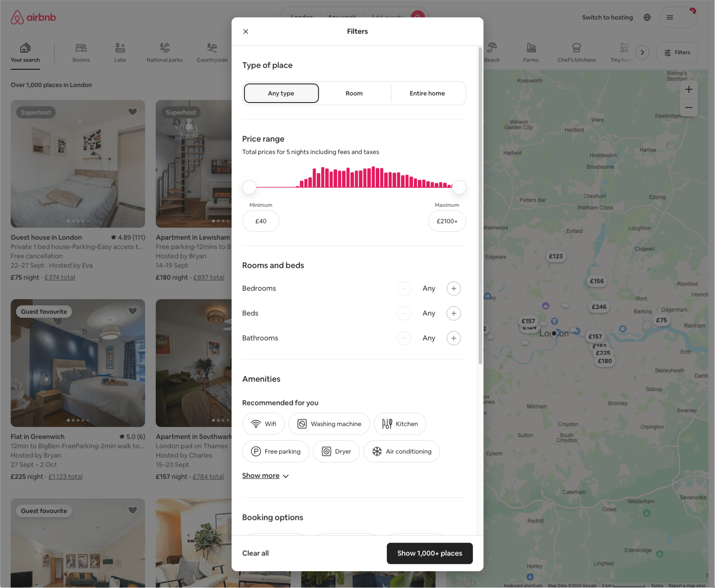This screenshot has width=715, height=588.
Task: Open the language globe icon
Action: [647, 17]
